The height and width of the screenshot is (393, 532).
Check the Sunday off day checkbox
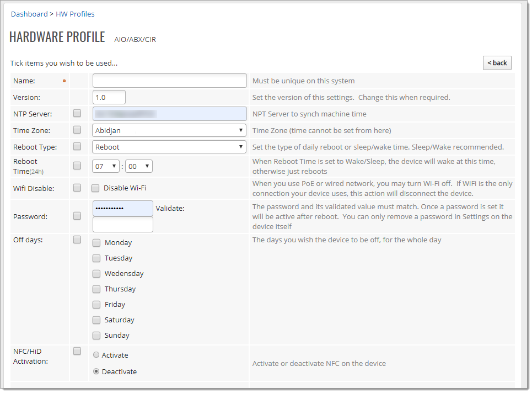point(96,336)
